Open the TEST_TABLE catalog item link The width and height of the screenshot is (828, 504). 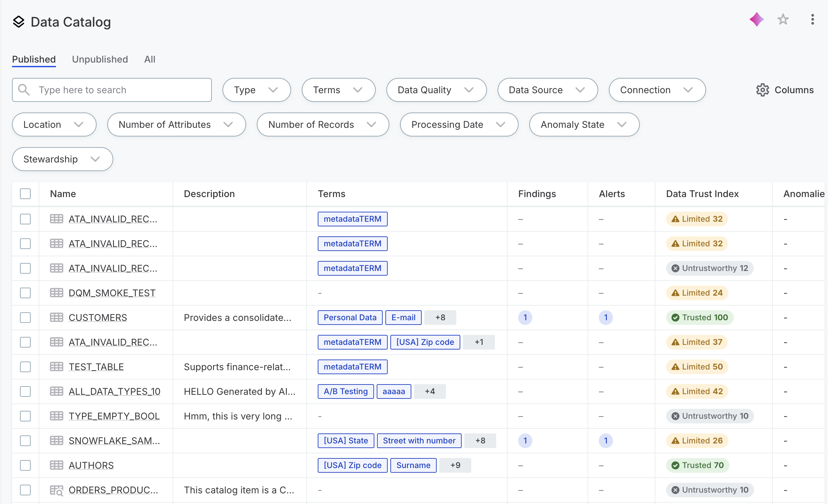click(96, 367)
